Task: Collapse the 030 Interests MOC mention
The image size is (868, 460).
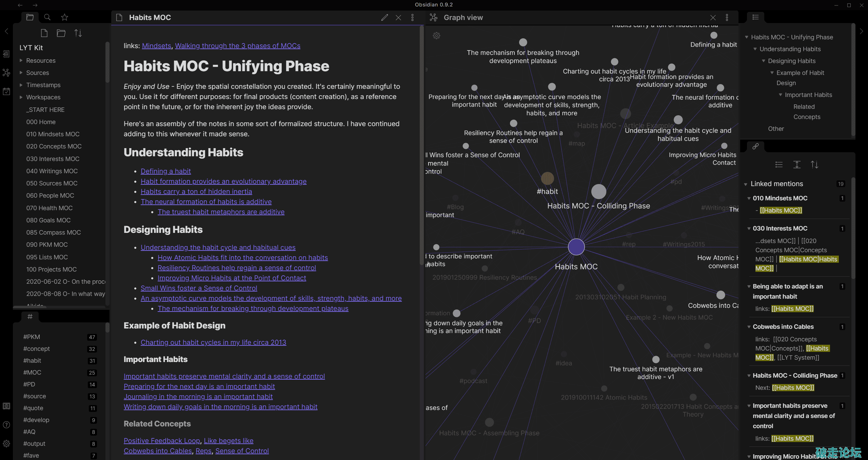Action: click(749, 229)
